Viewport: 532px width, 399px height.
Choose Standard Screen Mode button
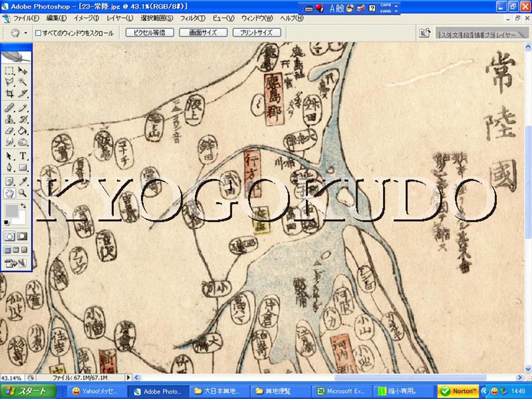[x=7, y=250]
